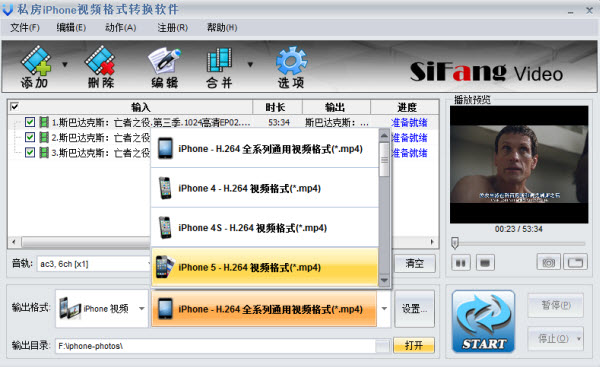Click the iPhone 4 device icon in list
This screenshot has width=600, height=367.
point(165,188)
